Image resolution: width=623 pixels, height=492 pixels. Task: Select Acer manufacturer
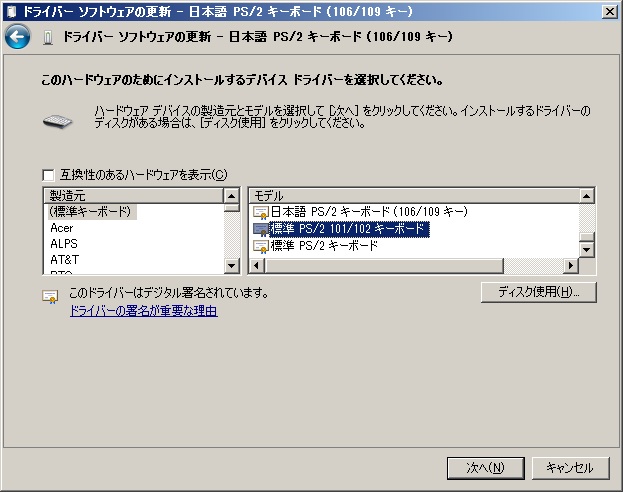[x=62, y=228]
